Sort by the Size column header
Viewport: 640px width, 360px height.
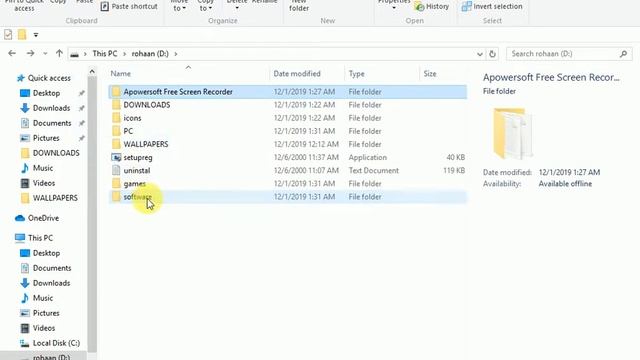430,73
